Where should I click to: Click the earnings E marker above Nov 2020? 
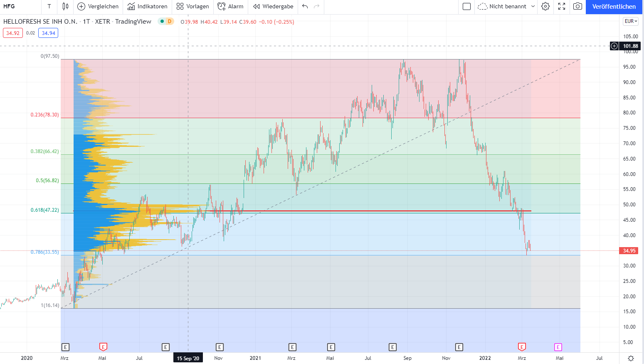tap(220, 347)
